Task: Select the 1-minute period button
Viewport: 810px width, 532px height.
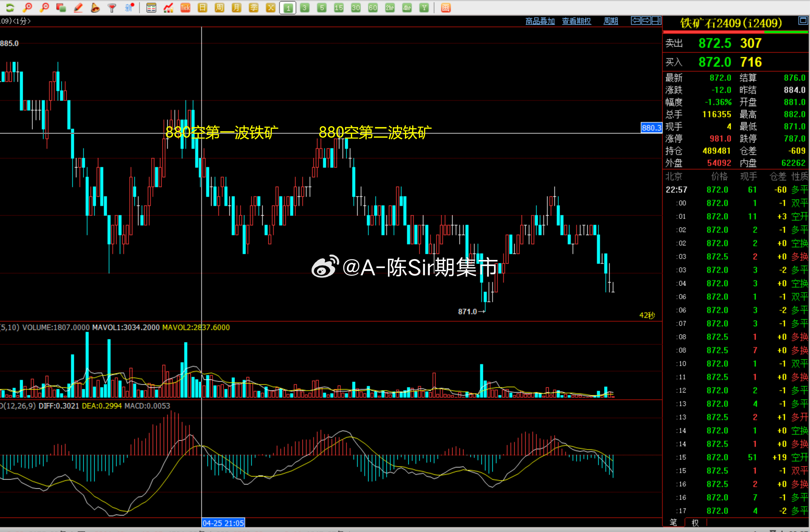Action: [x=288, y=8]
